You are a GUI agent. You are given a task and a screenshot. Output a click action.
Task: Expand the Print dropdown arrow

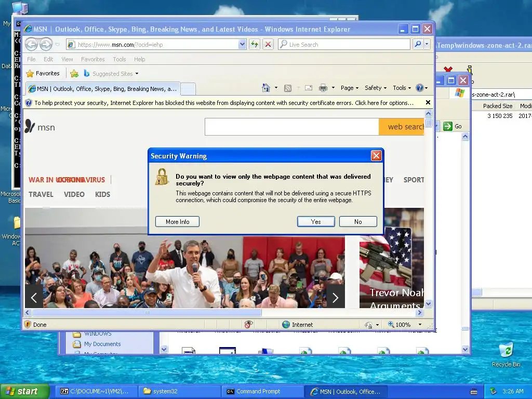(x=333, y=88)
